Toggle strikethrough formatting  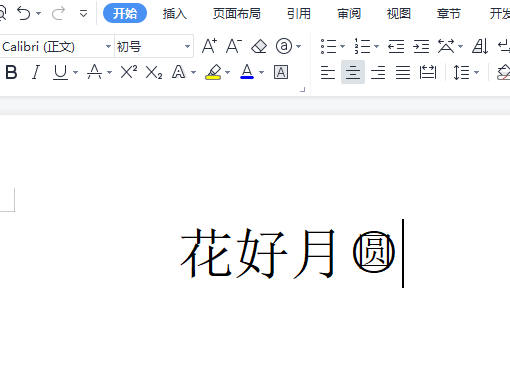tap(94, 72)
